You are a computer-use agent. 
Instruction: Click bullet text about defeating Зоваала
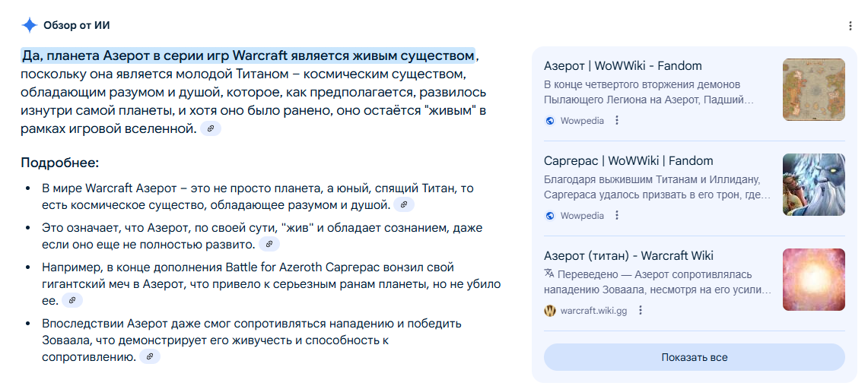[x=252, y=340]
